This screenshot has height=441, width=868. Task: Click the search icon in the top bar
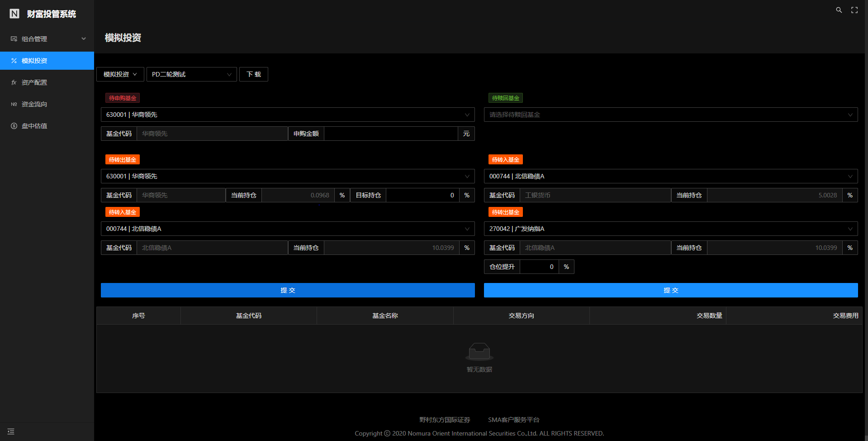click(x=839, y=10)
